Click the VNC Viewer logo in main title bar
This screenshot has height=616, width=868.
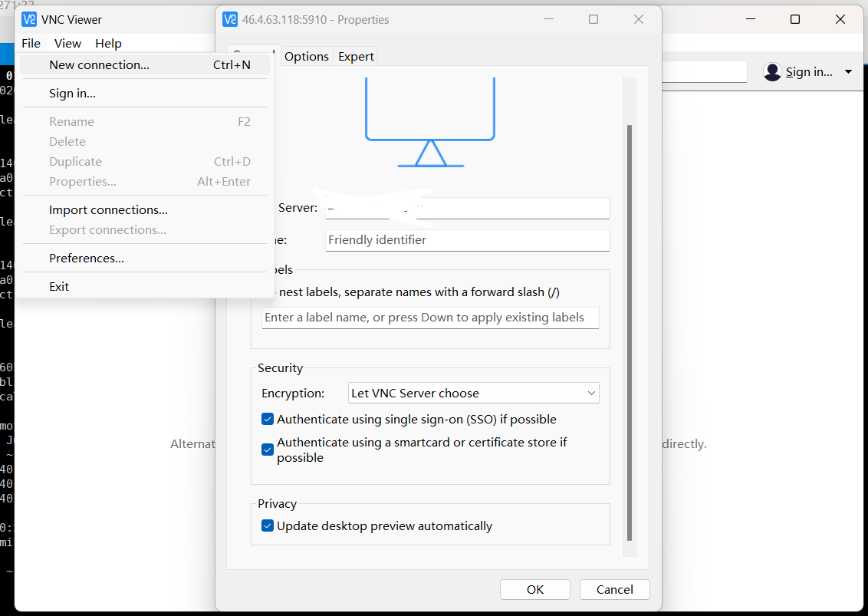pos(29,19)
